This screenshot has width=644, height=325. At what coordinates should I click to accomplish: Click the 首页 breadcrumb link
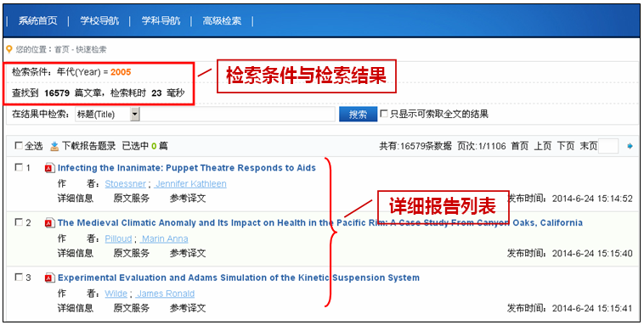coord(62,50)
